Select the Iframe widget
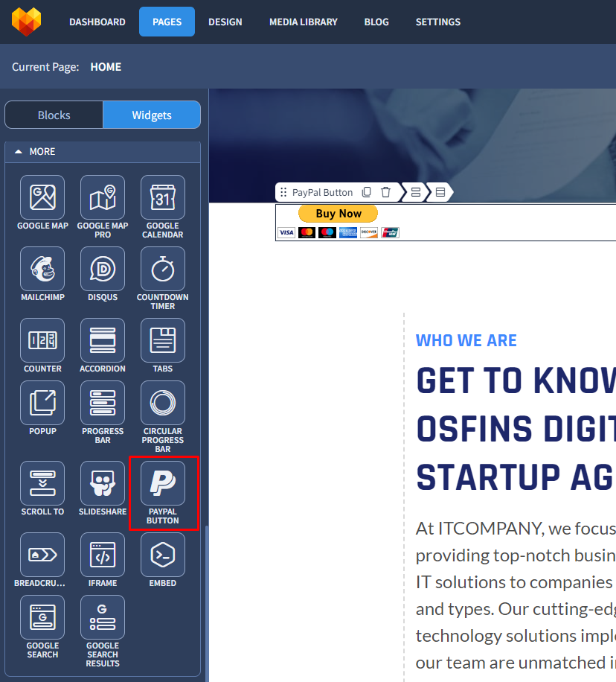The height and width of the screenshot is (682, 616). pos(103,555)
